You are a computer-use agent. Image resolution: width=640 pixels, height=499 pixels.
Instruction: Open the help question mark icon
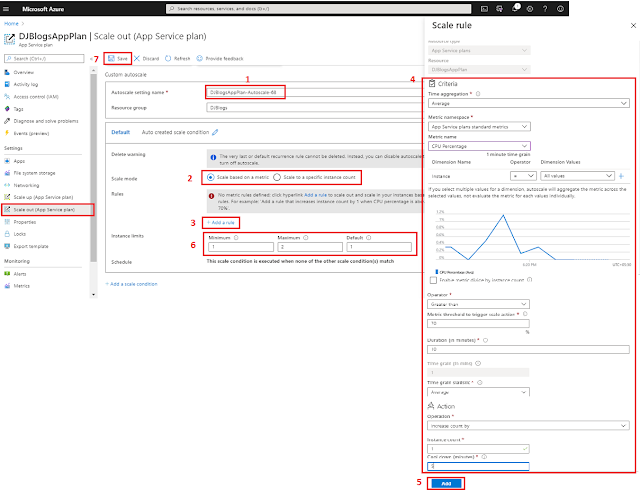tap(545, 9)
